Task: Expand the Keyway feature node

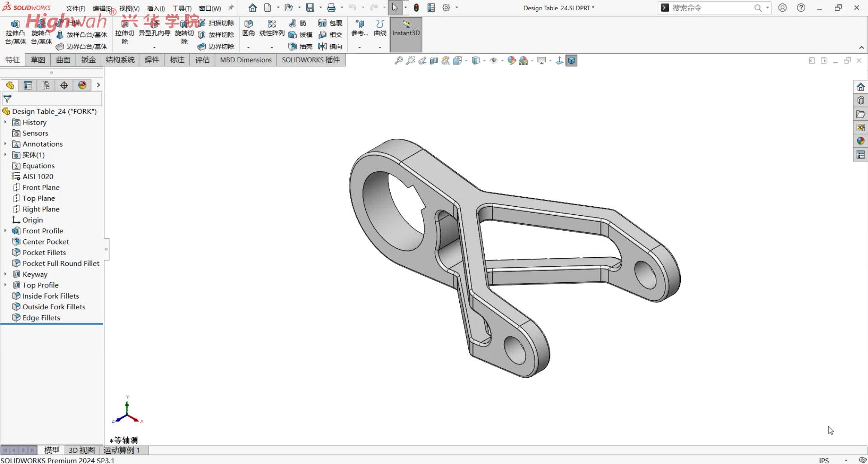Action: [5, 274]
